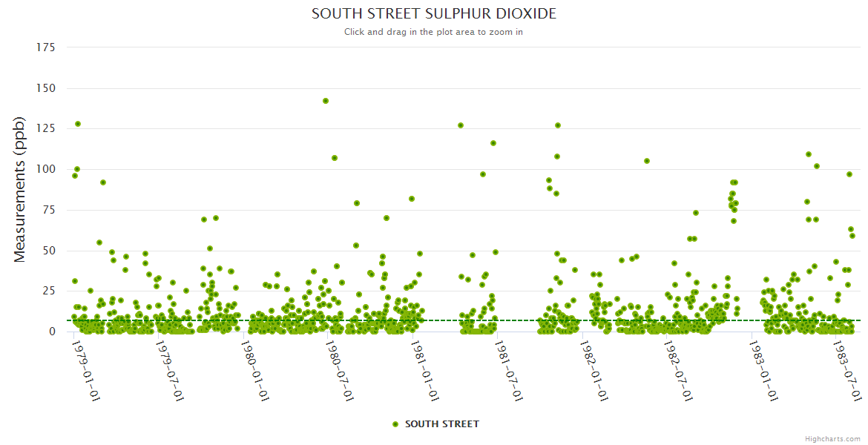Select the 116 ppb point before 1981-07-01
This screenshot has height=445, width=868.
[x=493, y=143]
